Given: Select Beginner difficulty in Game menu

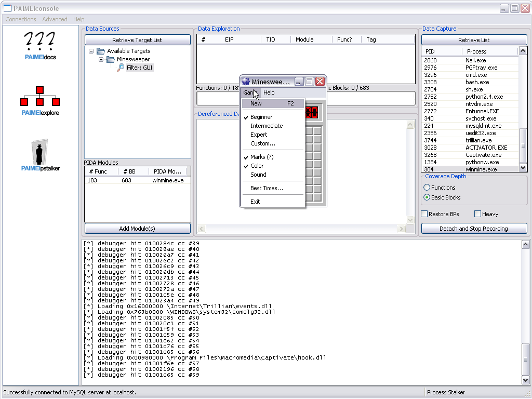Looking at the screenshot, I should (273, 117).
